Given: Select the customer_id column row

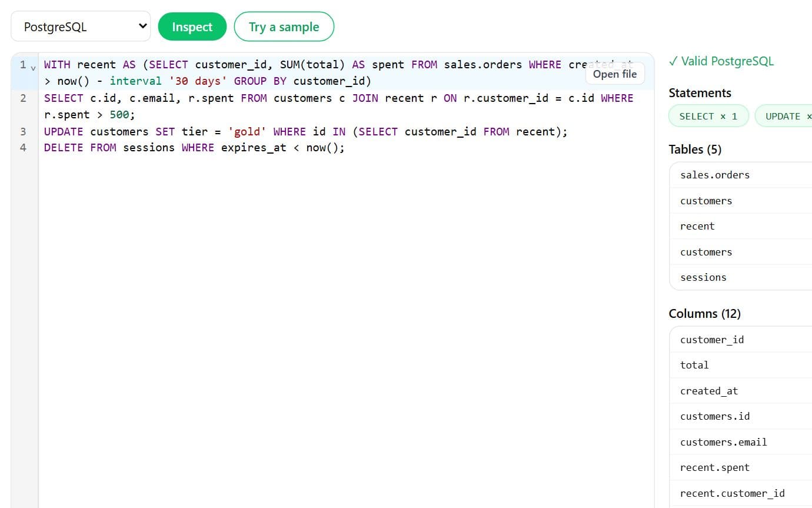Looking at the screenshot, I should point(741,340).
